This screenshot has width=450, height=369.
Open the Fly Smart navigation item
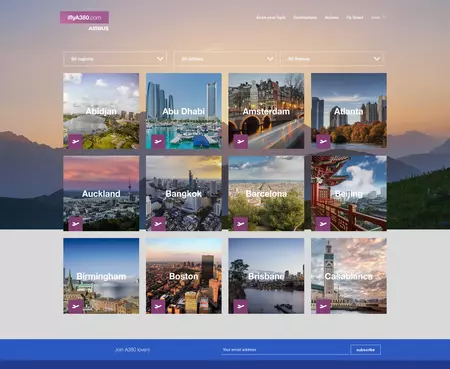[355, 17]
